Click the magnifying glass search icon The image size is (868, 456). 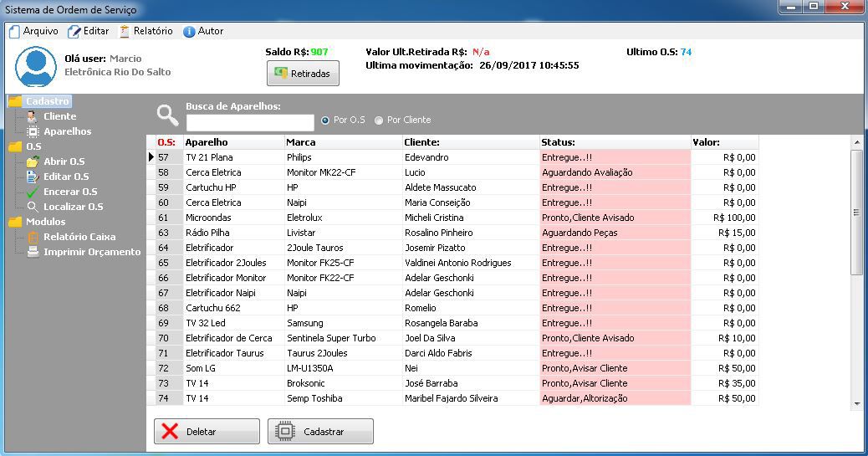[x=168, y=115]
